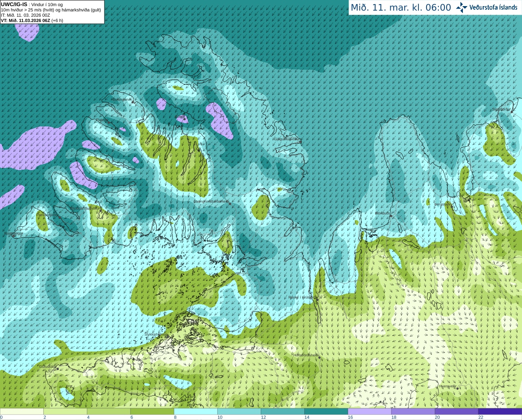Click the Siglufjörður station label

pyautogui.click(x=501, y=109)
